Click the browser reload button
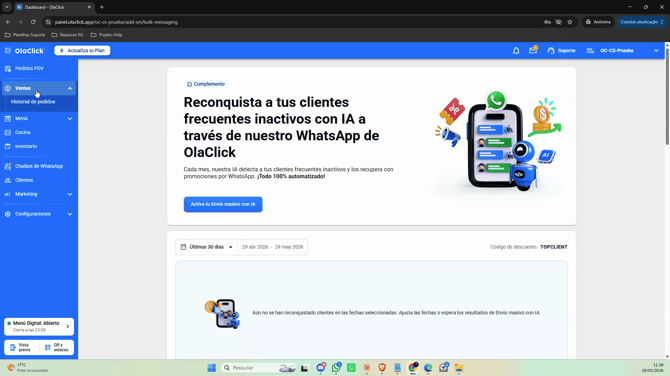 [x=33, y=22]
